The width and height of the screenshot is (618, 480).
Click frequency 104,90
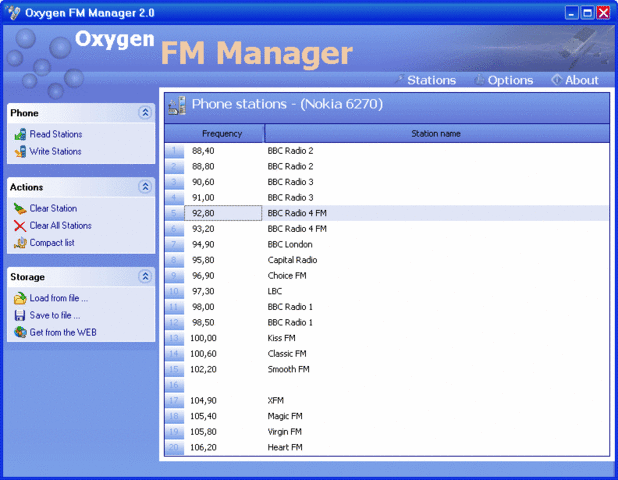[203, 401]
